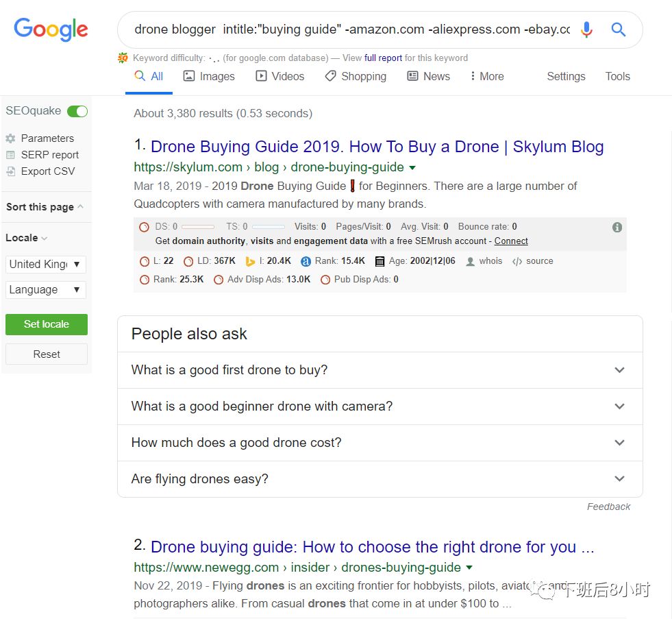Screen dimensions: 672x619
Task: Click the whois person icon
Action: click(x=470, y=261)
